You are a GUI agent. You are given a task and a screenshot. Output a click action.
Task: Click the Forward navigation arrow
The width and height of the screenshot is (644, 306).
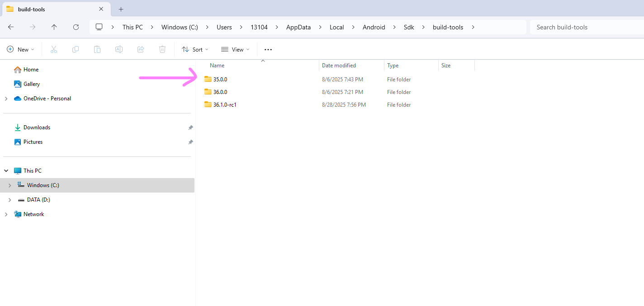click(x=33, y=27)
